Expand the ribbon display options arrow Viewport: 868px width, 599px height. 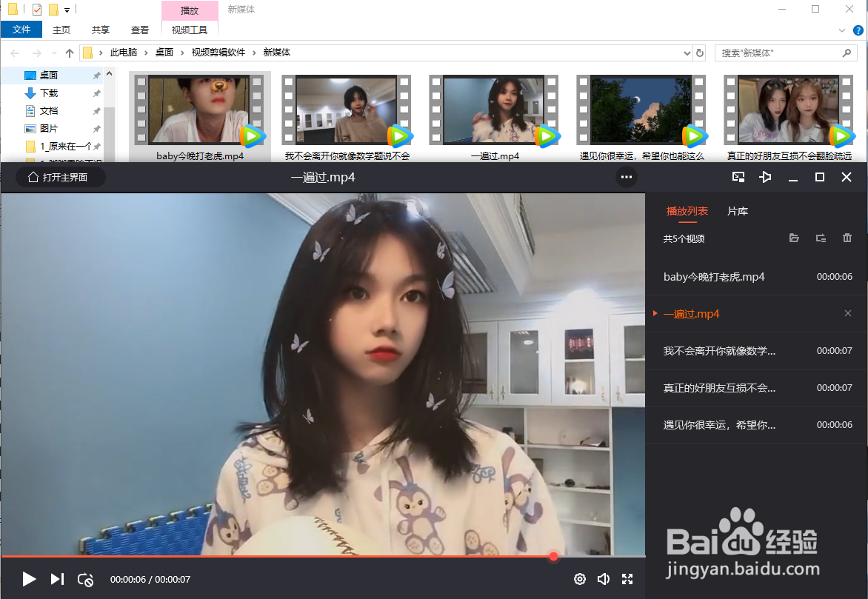click(x=843, y=30)
